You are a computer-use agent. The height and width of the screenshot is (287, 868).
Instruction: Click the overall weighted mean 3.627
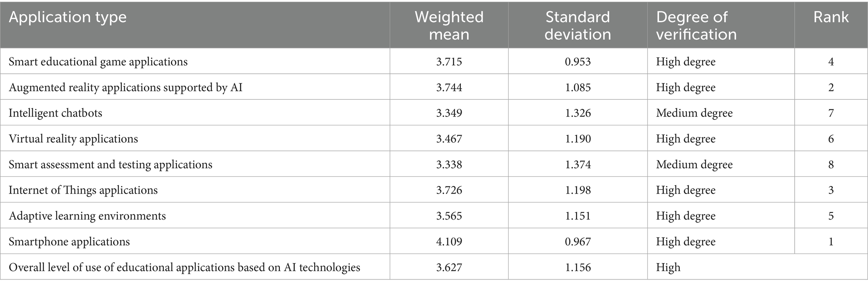449,267
